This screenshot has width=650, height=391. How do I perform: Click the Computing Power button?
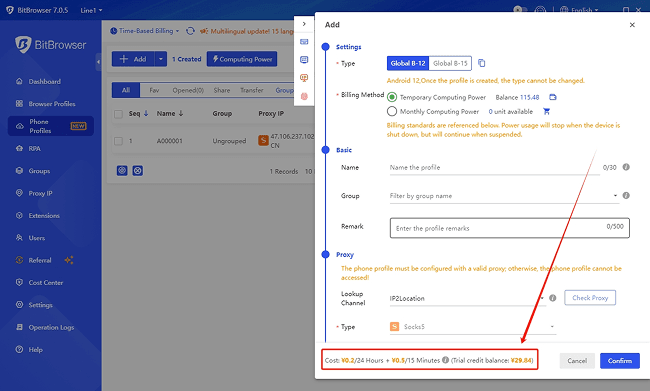click(242, 59)
